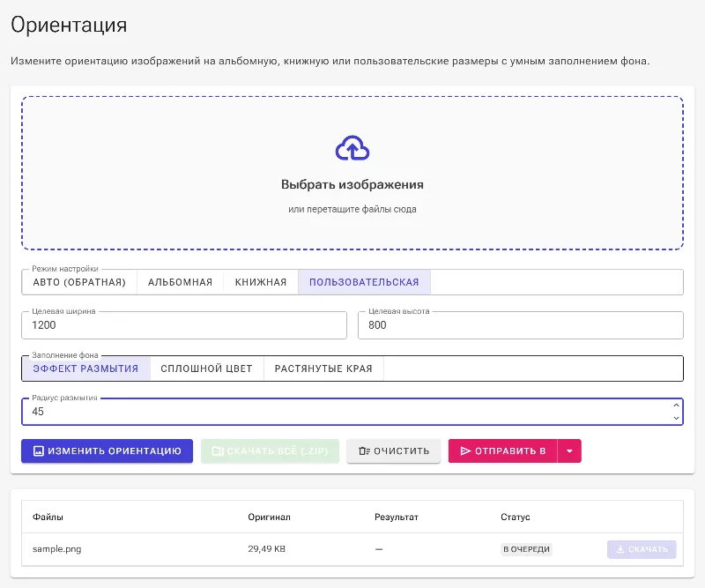Click the 'Целевая высота' input field
This screenshot has width=705, height=588.
[x=521, y=324]
